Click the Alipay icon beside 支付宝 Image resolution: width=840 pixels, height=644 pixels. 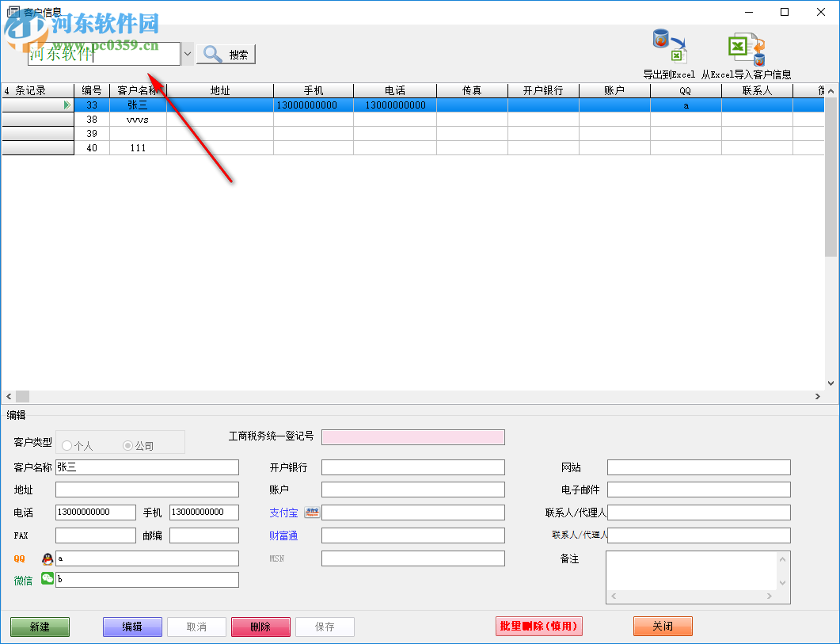click(312, 512)
